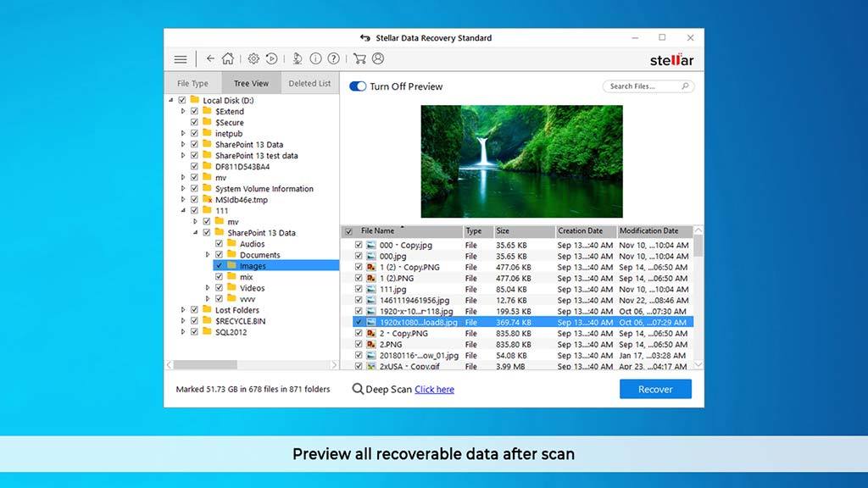Uncheck the mix folder checkbox
Image resolution: width=868 pixels, height=488 pixels.
(220, 277)
